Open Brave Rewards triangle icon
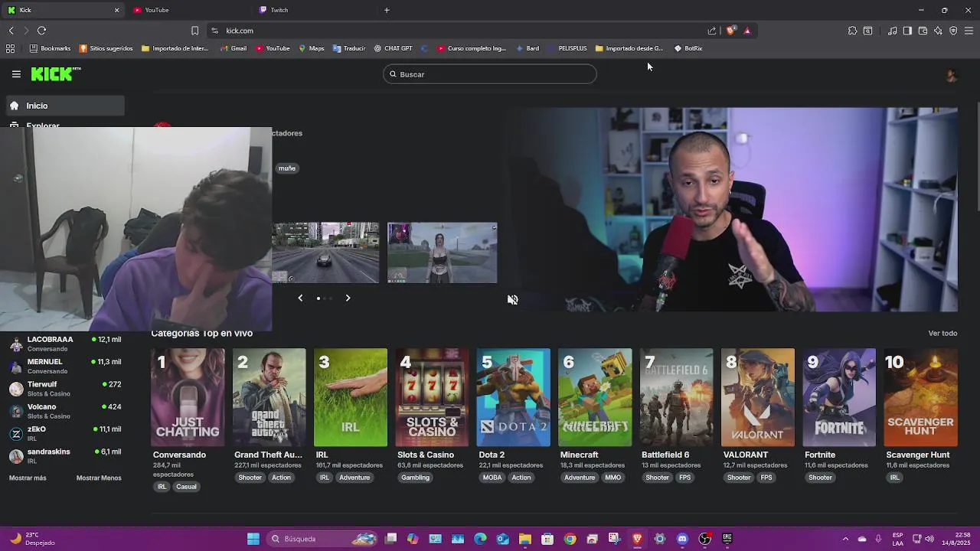980x551 pixels. tap(747, 31)
